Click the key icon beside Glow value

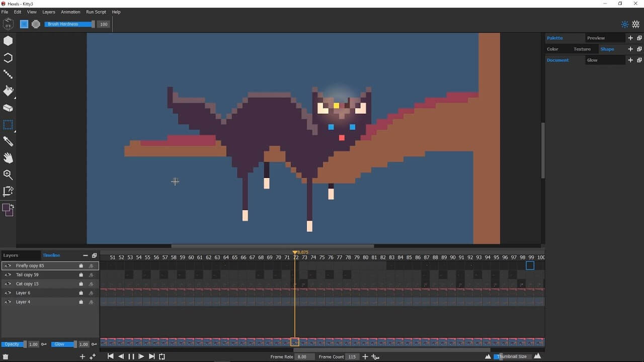point(94,344)
